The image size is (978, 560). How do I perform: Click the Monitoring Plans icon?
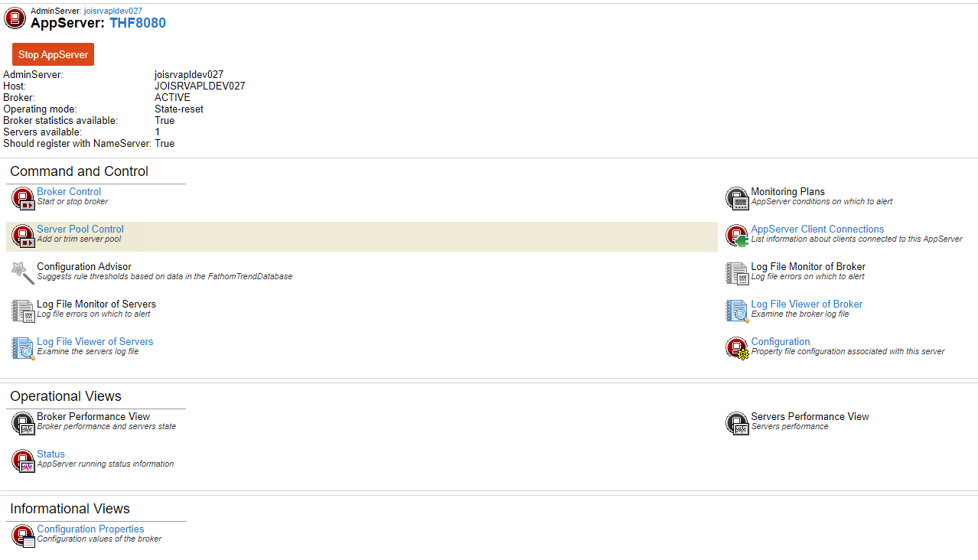[x=737, y=198]
